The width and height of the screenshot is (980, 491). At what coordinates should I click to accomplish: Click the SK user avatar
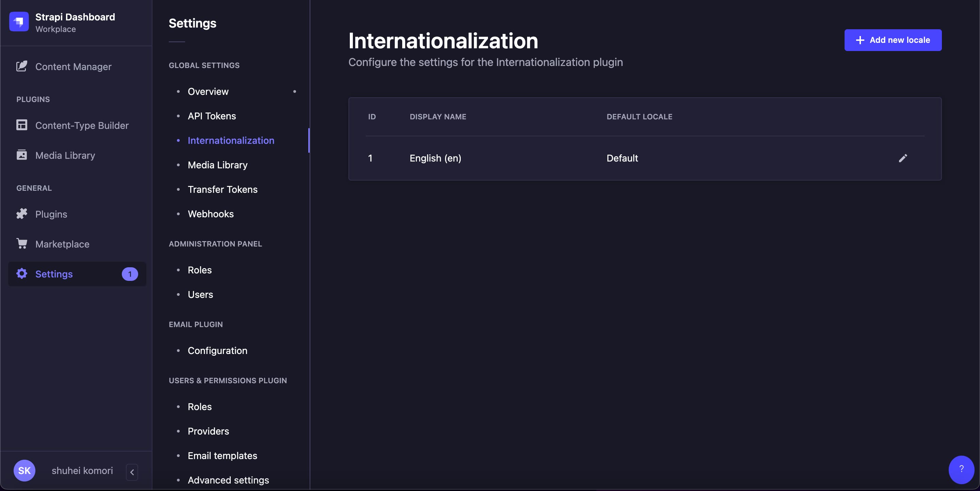[24, 471]
